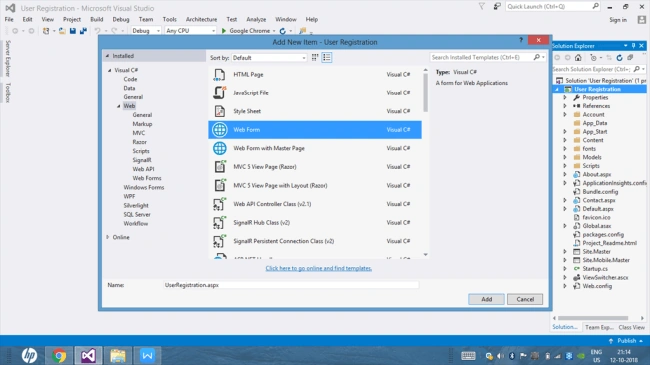The image size is (650, 365).
Task: Select MVC 5 View Page with Layout icon
Action: point(219,185)
